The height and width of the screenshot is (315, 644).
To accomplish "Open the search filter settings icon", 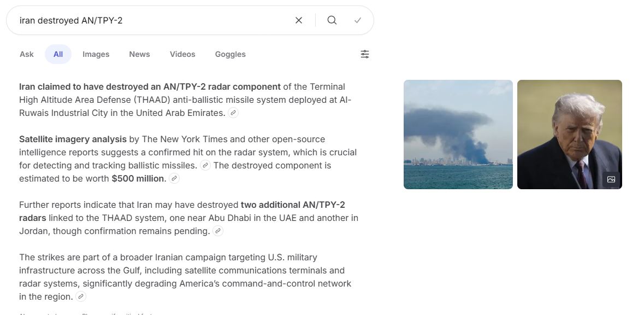I will tap(365, 54).
